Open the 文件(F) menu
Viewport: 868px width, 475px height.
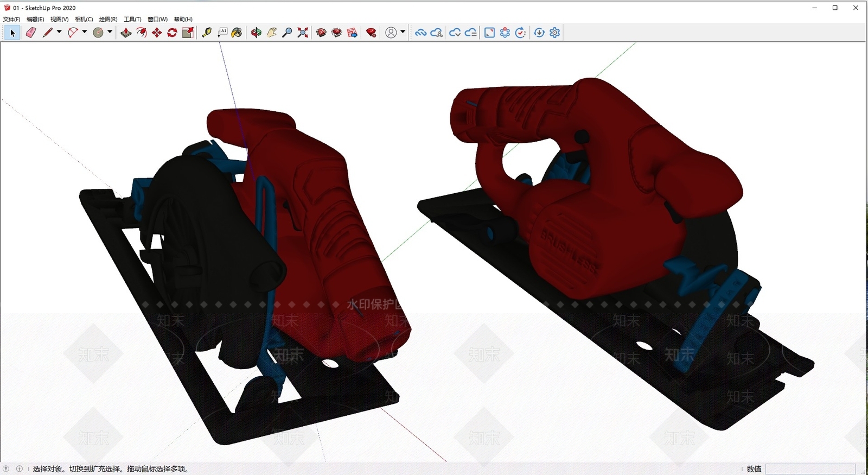click(12, 19)
